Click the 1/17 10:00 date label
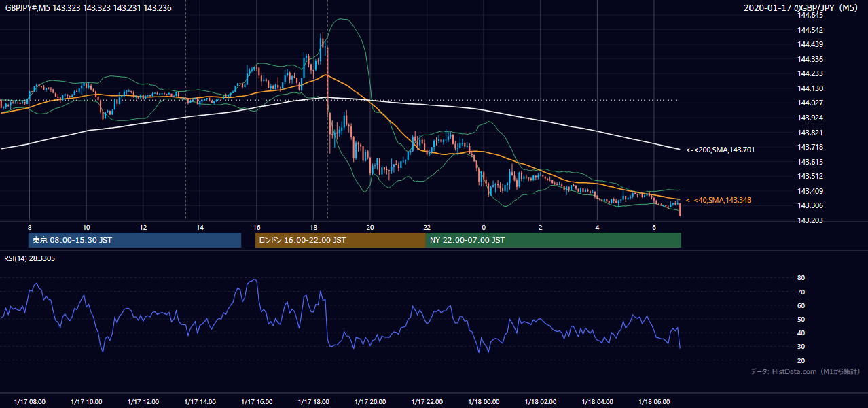 pos(86,402)
